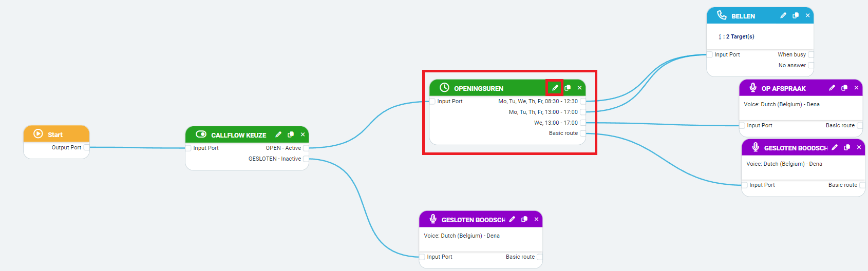Click the 2 Target(s) info text
This screenshot has height=271, width=868.
[x=740, y=36]
